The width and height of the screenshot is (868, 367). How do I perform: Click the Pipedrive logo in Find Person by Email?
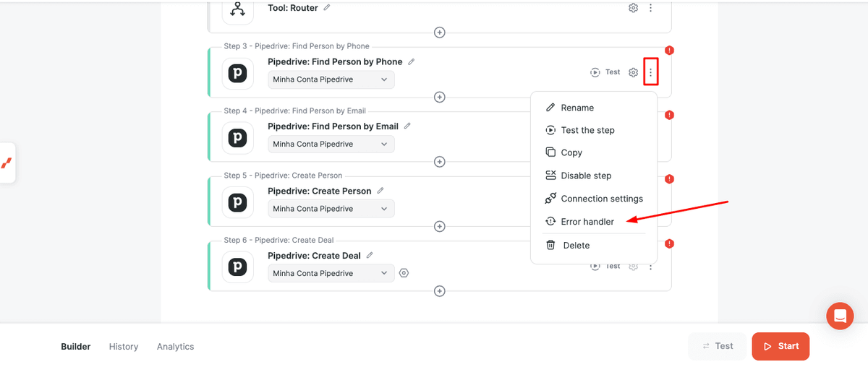tap(237, 138)
